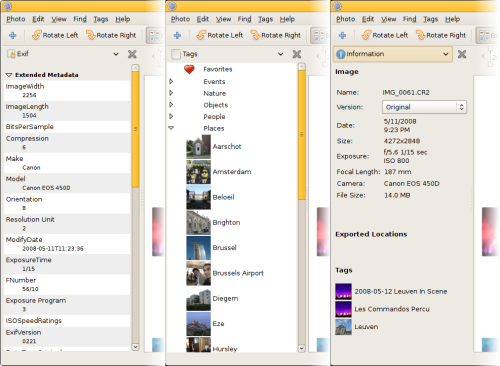Close the Information sidebar panel
This screenshot has width=500, height=366.
(462, 54)
